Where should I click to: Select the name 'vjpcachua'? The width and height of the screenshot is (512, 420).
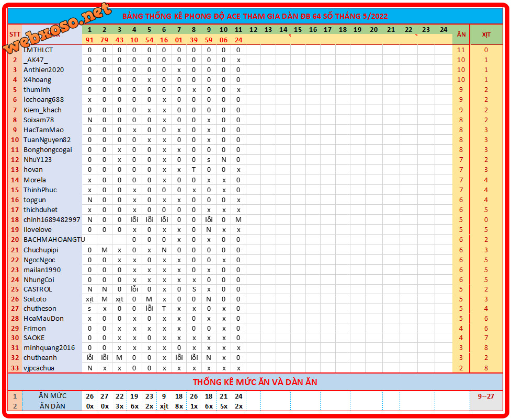[x=39, y=368]
